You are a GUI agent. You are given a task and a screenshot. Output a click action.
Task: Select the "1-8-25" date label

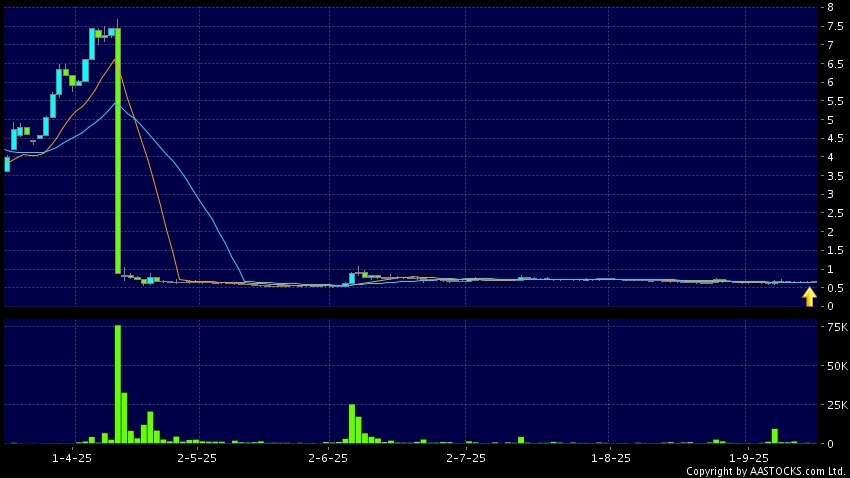(x=610, y=458)
